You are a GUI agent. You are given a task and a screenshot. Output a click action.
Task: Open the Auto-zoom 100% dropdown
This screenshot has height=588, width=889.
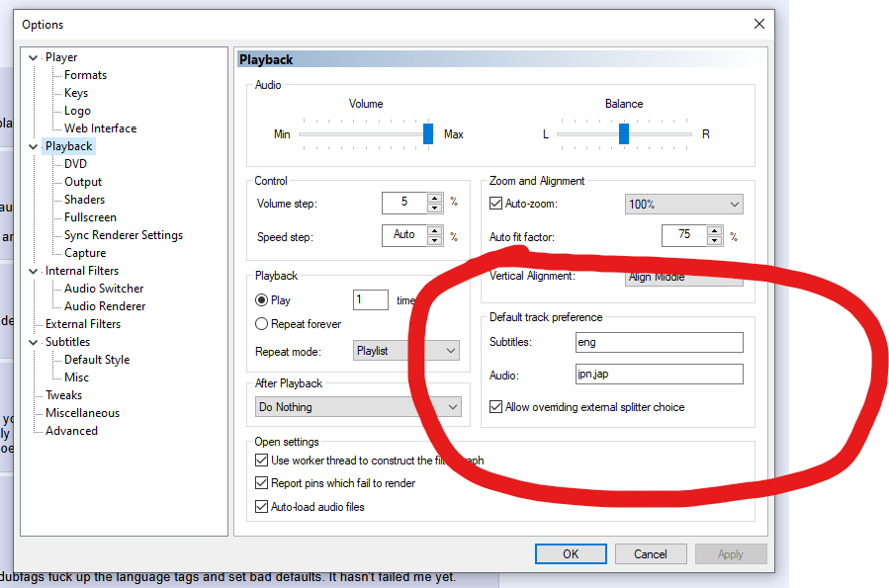coord(683,205)
